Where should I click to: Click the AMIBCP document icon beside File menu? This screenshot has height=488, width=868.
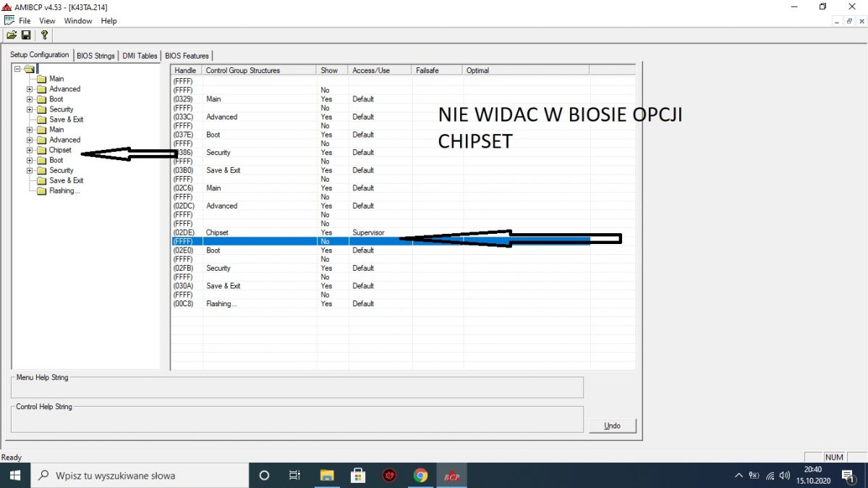coord(9,20)
